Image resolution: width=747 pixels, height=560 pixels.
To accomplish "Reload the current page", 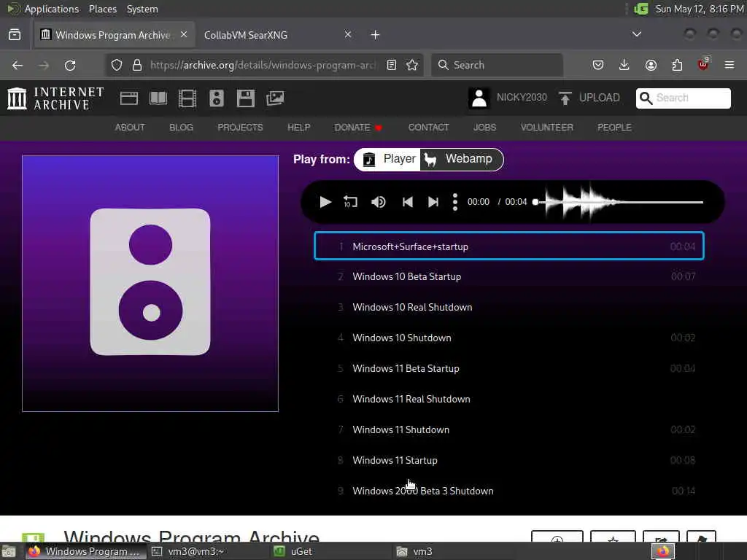I will click(70, 65).
